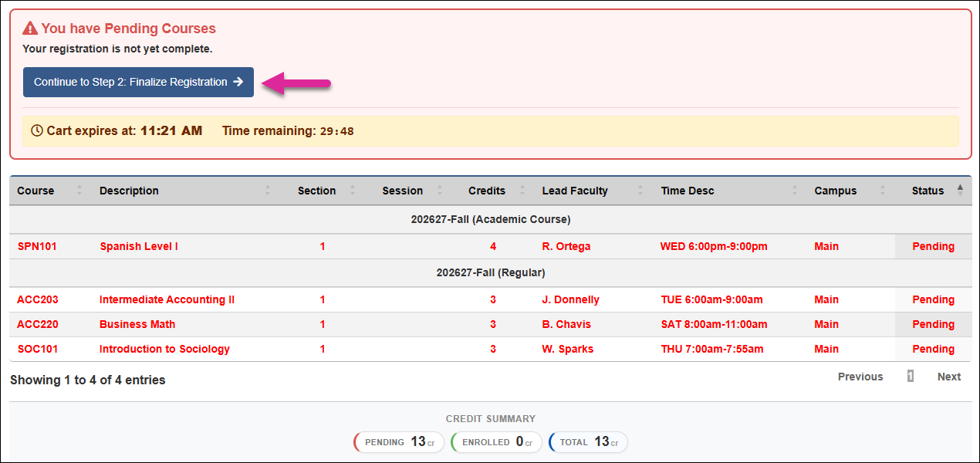Sort table by Time Desc column arrows

point(795,191)
